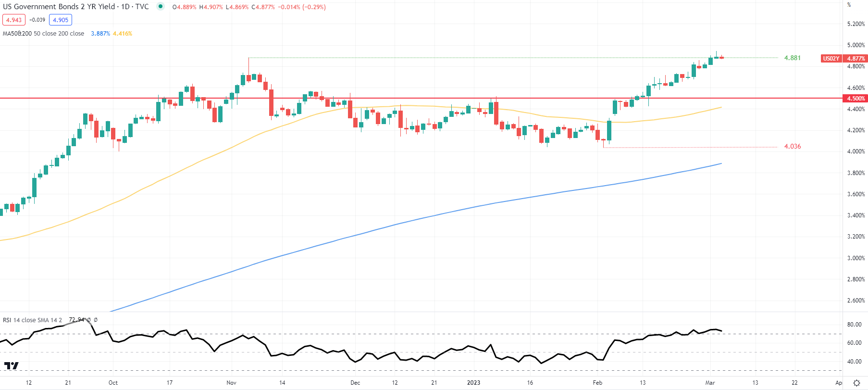Screen dimensions: 868x390
Task: Click the 2.600% price axis label
Action: [x=856, y=301]
